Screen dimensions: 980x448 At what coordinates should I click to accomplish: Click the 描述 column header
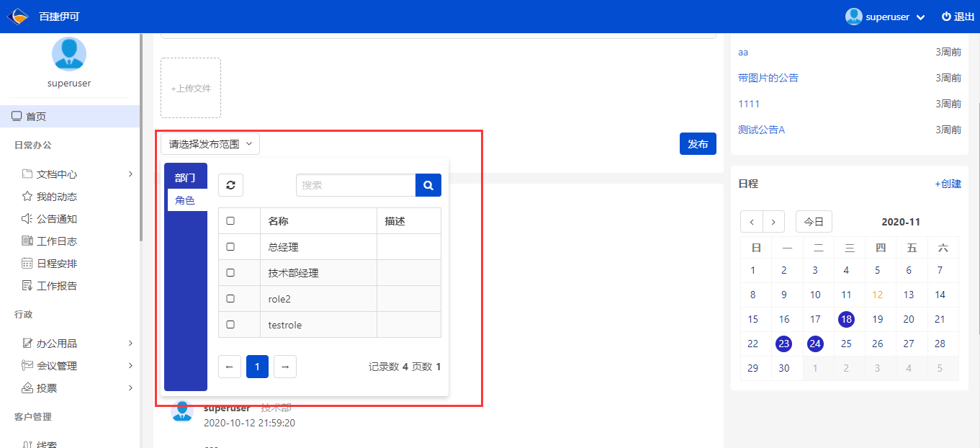[x=409, y=221]
